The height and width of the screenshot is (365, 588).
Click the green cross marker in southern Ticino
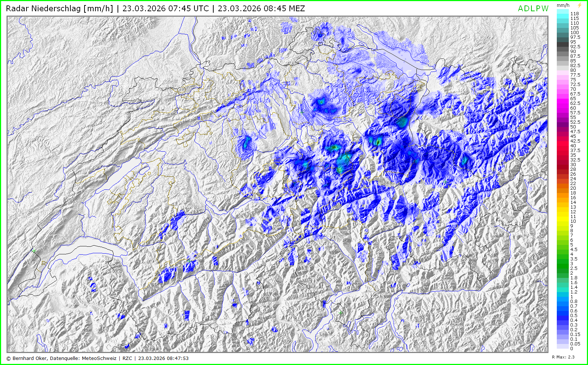pos(340,312)
